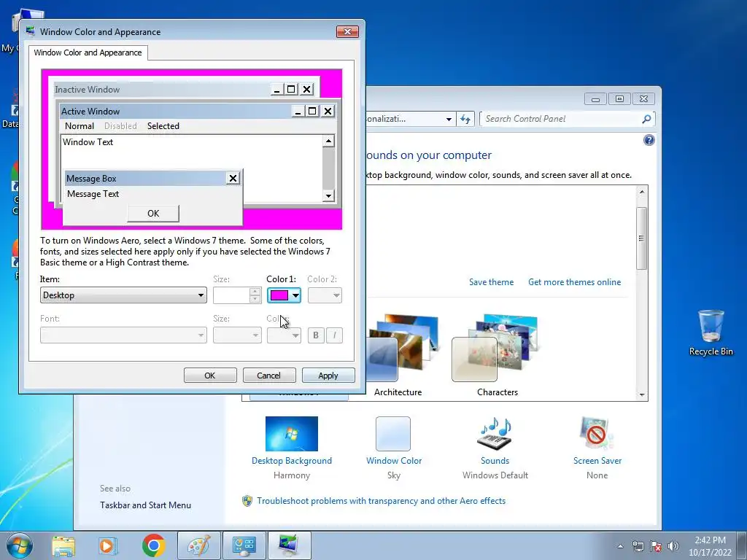
Task: Click the volume speaker tray icon
Action: (x=673, y=546)
